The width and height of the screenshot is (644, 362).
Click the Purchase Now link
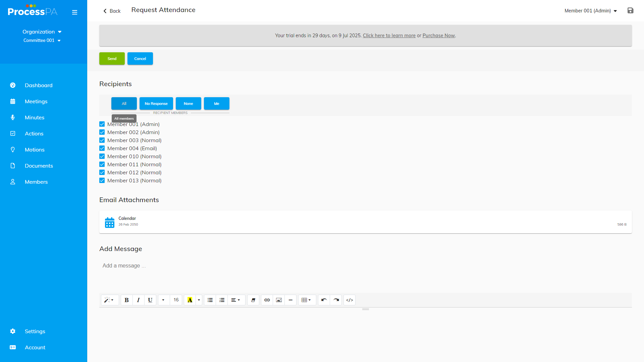[x=438, y=36]
